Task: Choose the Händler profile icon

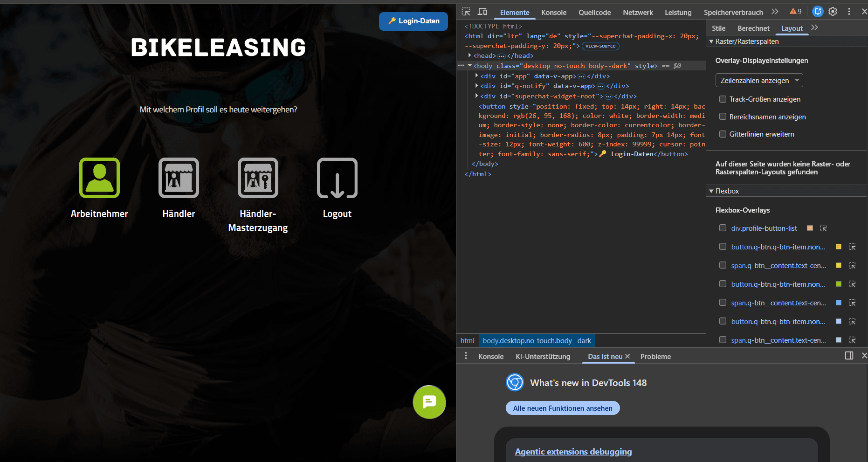Action: (x=179, y=178)
